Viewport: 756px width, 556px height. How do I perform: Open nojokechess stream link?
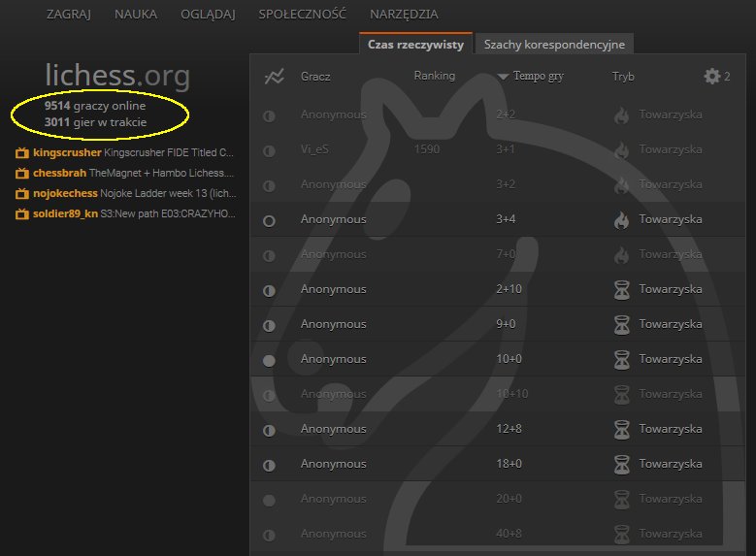[135, 193]
